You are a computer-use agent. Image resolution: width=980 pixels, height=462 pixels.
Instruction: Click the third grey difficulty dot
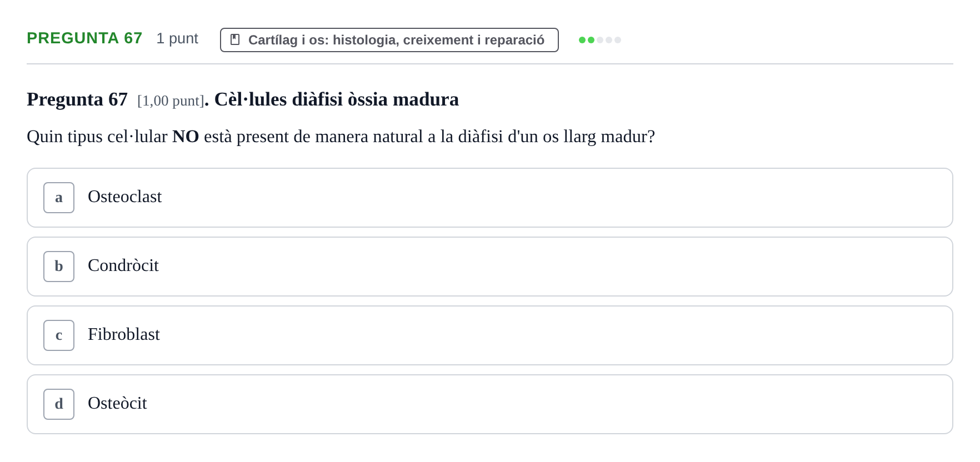(600, 40)
